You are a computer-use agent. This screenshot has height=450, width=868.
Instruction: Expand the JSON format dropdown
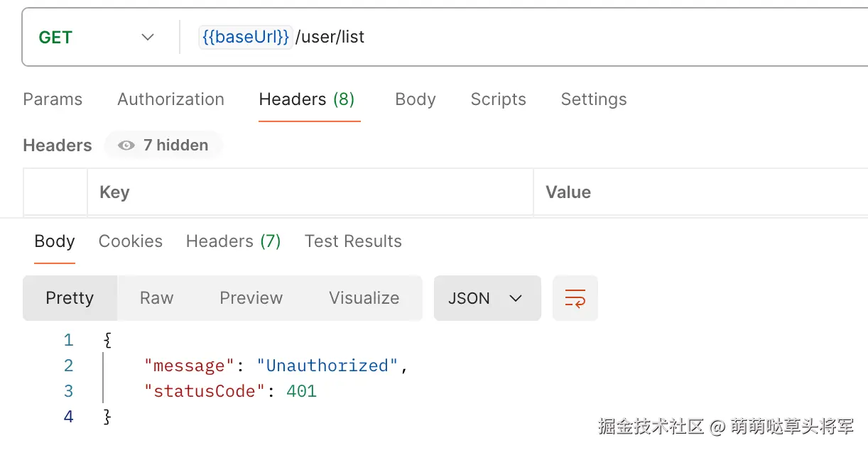pos(487,298)
